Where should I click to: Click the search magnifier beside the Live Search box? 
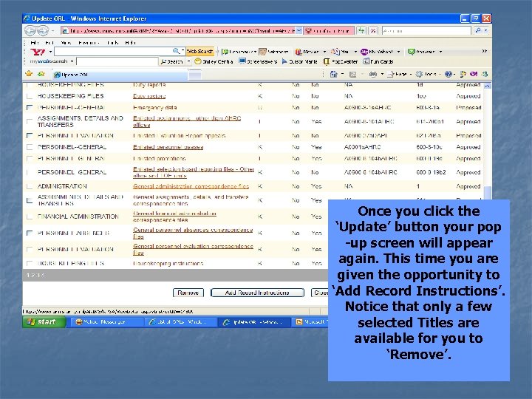pyautogui.click(x=478, y=30)
